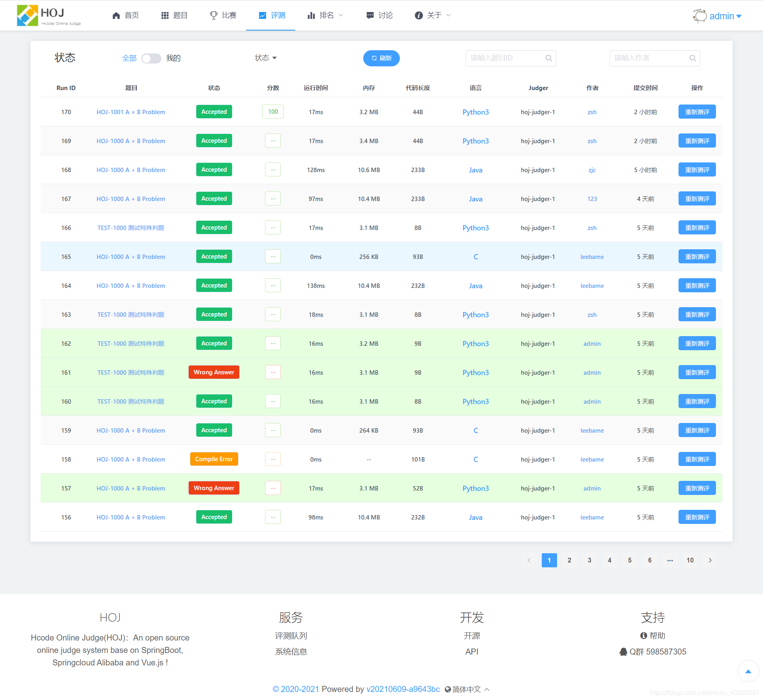763x700 pixels.
Task: Click Accepted status of run 165
Action: coord(214,257)
